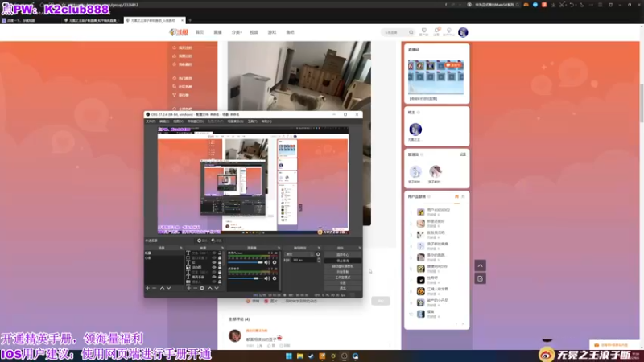Move source down in OBS sources toolbar
Screen dimensions: 644x362
pos(217,288)
